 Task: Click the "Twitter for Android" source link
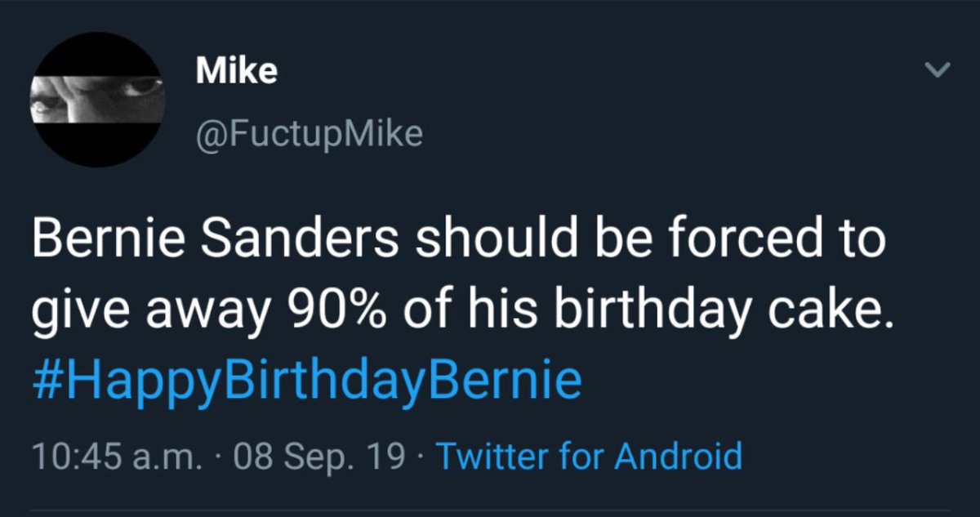tap(590, 455)
